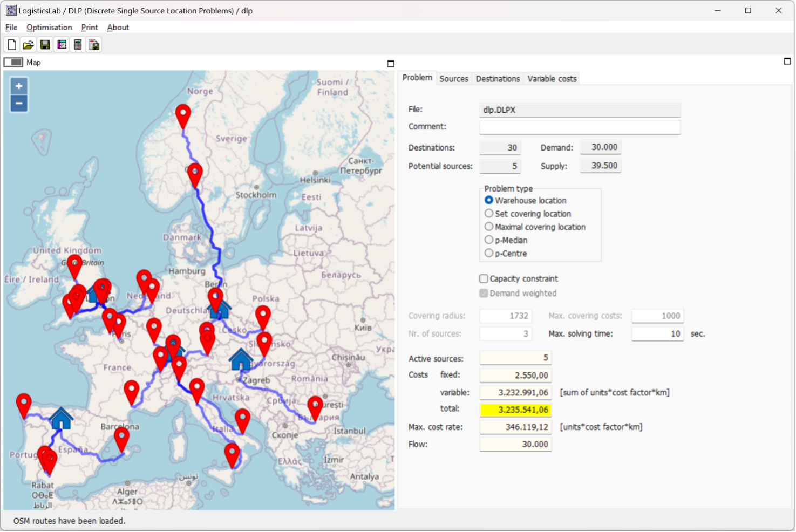Switch to the Sources tab
This screenshot has width=796, height=532.
(x=453, y=79)
